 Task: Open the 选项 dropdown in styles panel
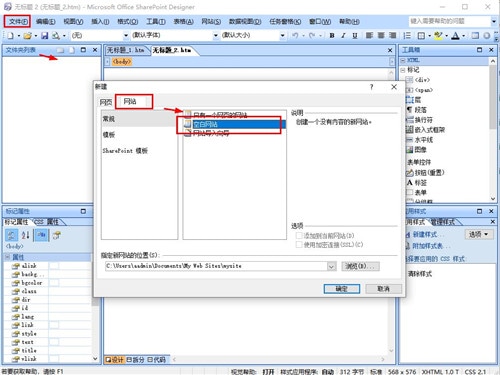pyautogui.click(x=479, y=234)
